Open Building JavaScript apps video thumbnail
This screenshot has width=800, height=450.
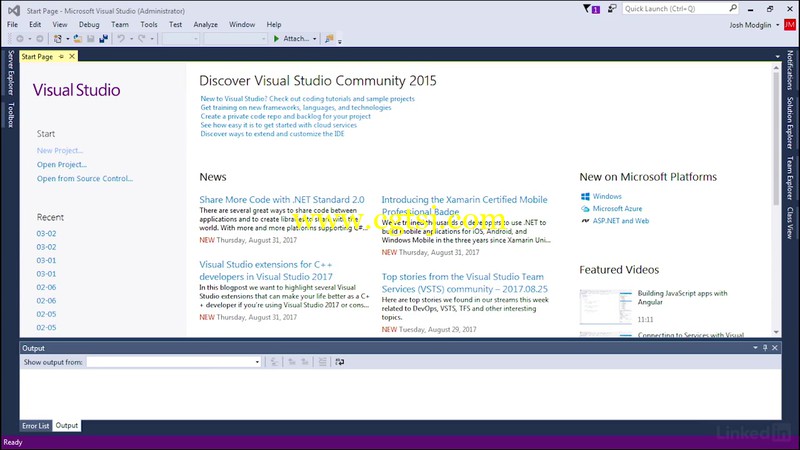(606, 307)
